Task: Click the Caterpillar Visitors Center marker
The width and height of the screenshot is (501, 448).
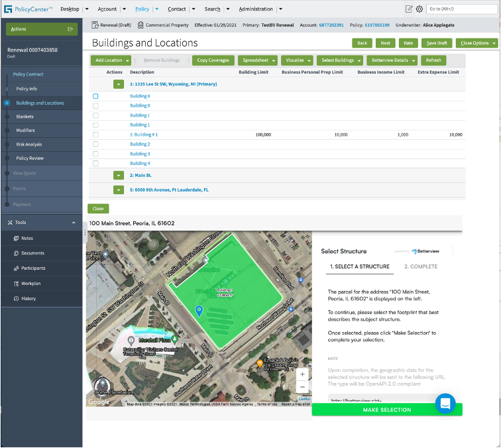Action: click(131, 341)
